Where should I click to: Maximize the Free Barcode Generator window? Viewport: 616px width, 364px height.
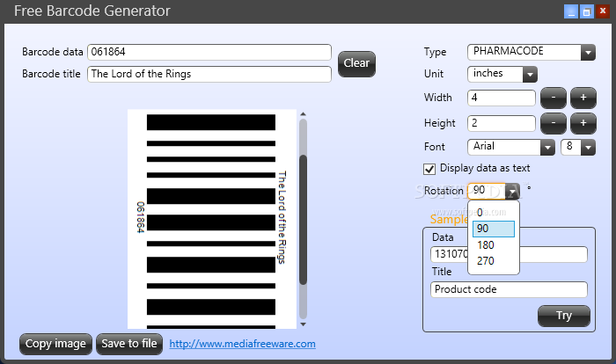pos(587,11)
